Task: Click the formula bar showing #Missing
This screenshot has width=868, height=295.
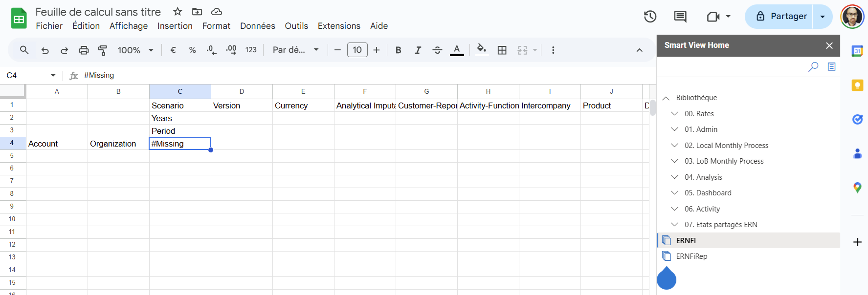Action: (367, 75)
